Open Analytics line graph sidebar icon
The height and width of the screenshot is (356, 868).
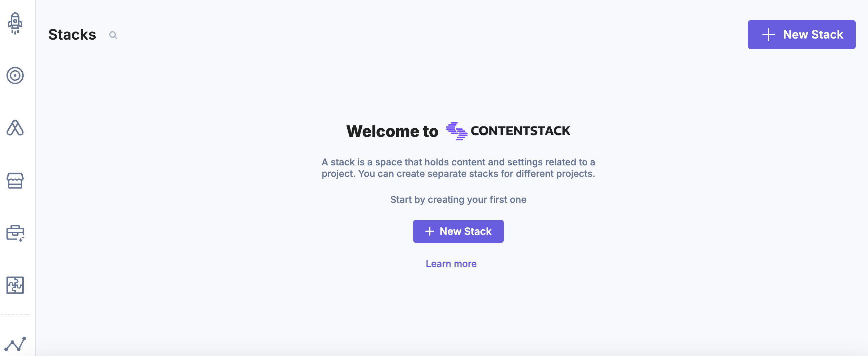[15, 344]
